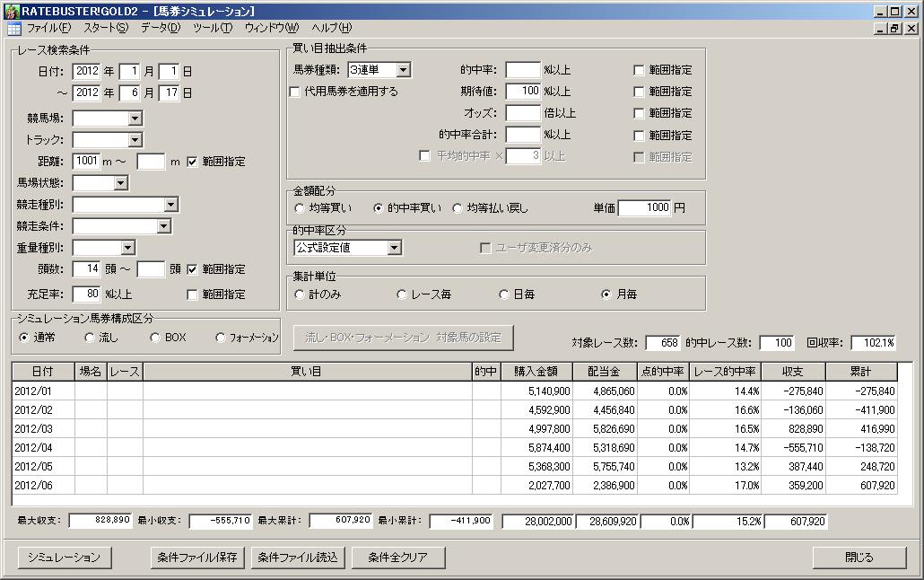Open the ファイル(F) menu
The width and height of the screenshot is (924, 580).
(48, 28)
